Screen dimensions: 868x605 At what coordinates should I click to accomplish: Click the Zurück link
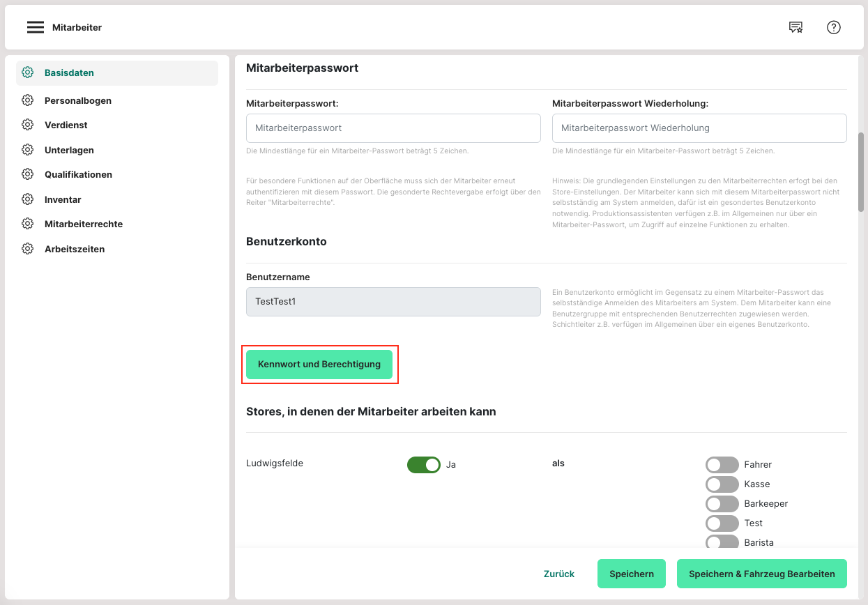click(x=559, y=574)
